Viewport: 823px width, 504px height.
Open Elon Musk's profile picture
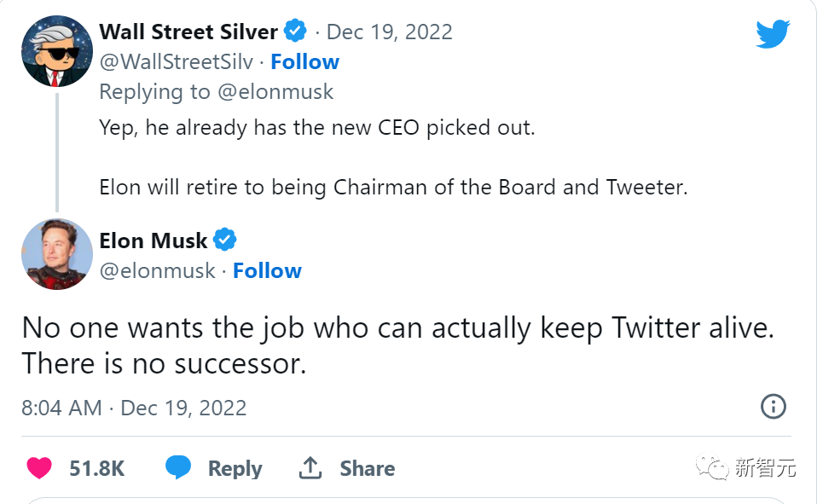pos(56,254)
